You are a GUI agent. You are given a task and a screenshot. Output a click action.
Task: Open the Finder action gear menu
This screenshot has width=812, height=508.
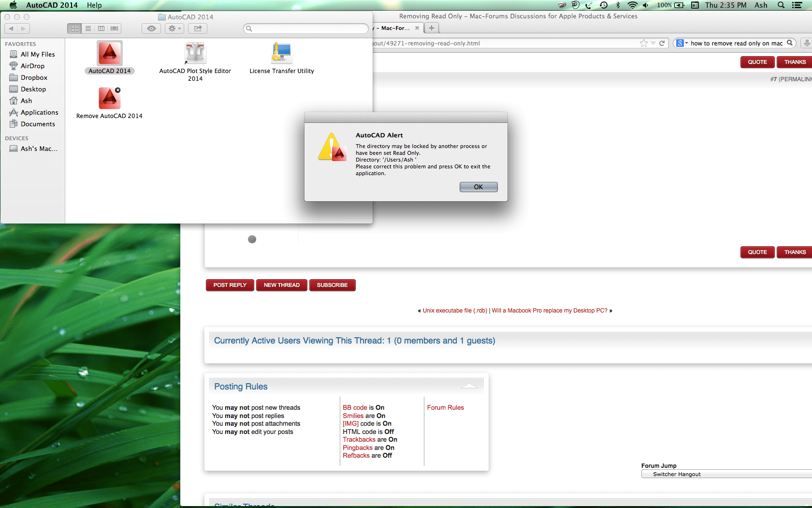click(x=174, y=29)
